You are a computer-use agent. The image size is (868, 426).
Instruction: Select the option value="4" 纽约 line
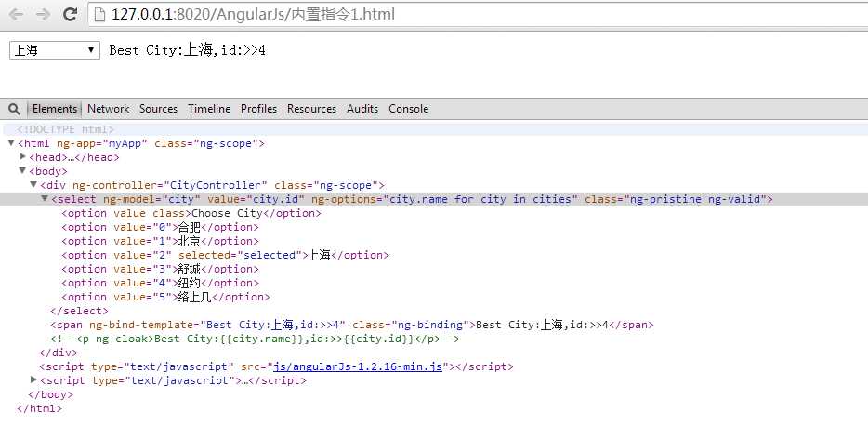(x=160, y=283)
